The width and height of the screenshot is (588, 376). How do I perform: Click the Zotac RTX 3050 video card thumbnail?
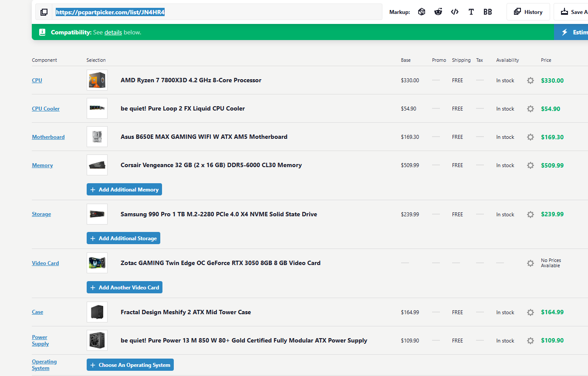pos(97,263)
